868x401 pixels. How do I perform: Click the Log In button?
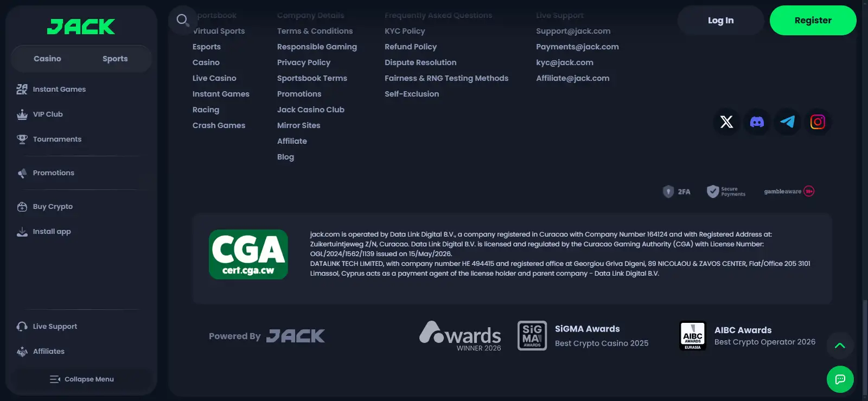(x=720, y=20)
